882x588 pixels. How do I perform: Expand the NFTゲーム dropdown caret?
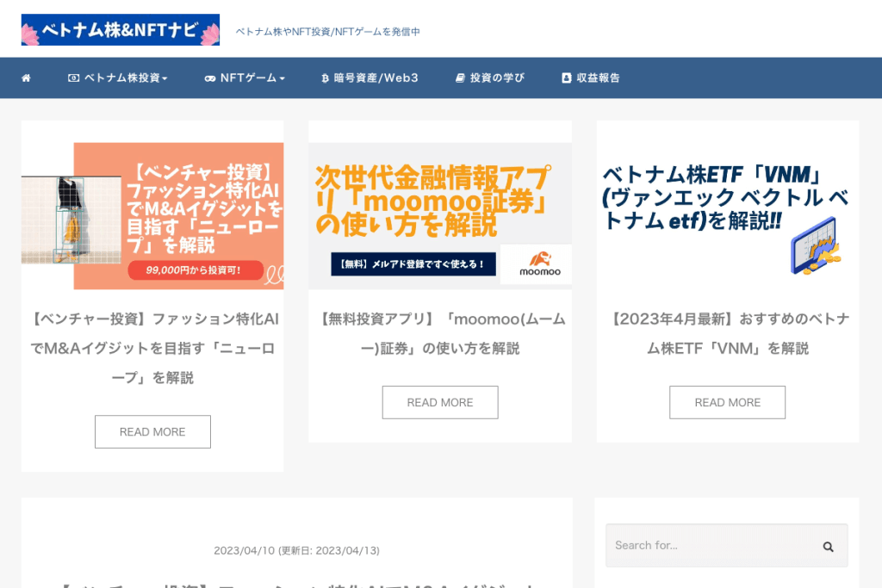tap(282, 78)
